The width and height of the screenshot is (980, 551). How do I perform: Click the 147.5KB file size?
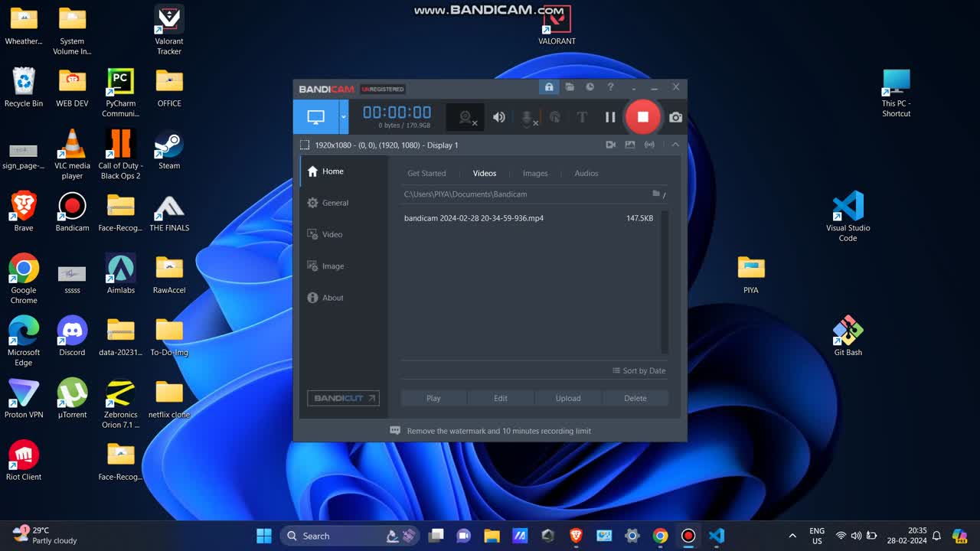click(x=639, y=218)
